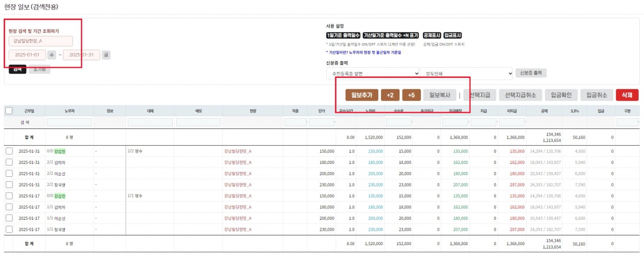Open the 주민등록증 앞면 dropdown

click(x=372, y=73)
